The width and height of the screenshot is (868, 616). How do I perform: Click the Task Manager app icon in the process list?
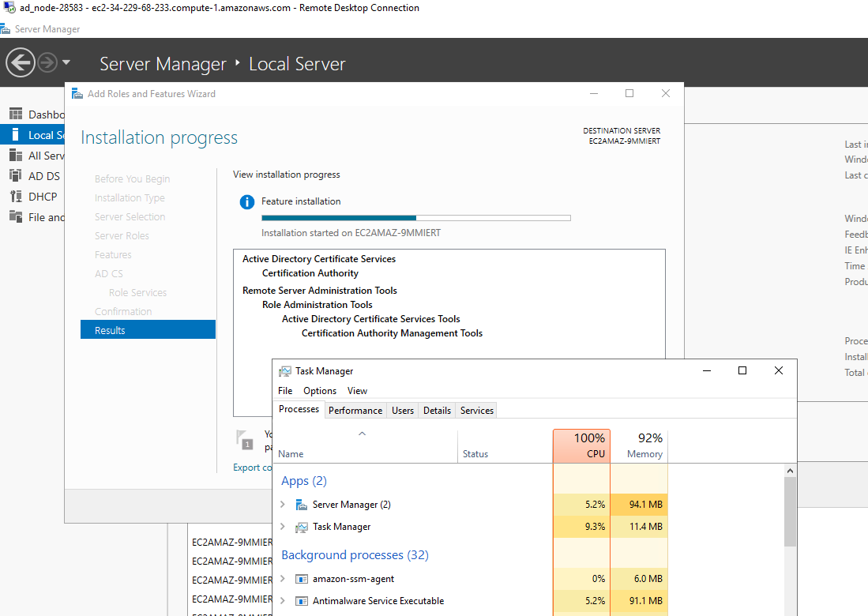coord(301,527)
